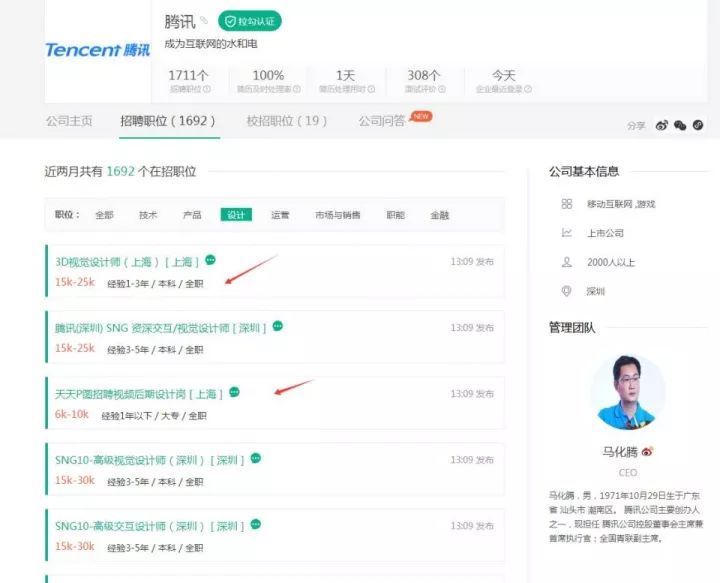720x583 pixels.
Task: Filter positions by 技术
Action: [x=148, y=215]
